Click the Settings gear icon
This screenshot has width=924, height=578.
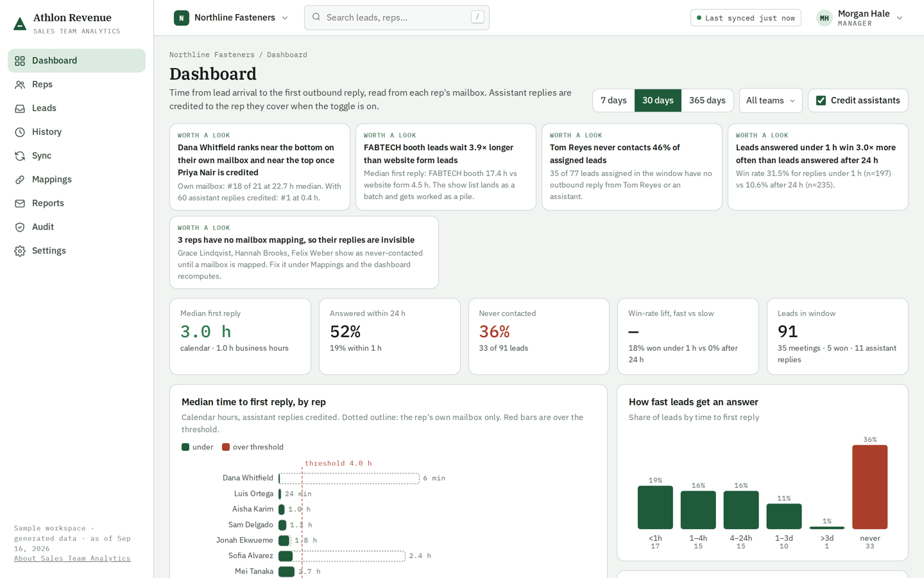pyautogui.click(x=20, y=251)
